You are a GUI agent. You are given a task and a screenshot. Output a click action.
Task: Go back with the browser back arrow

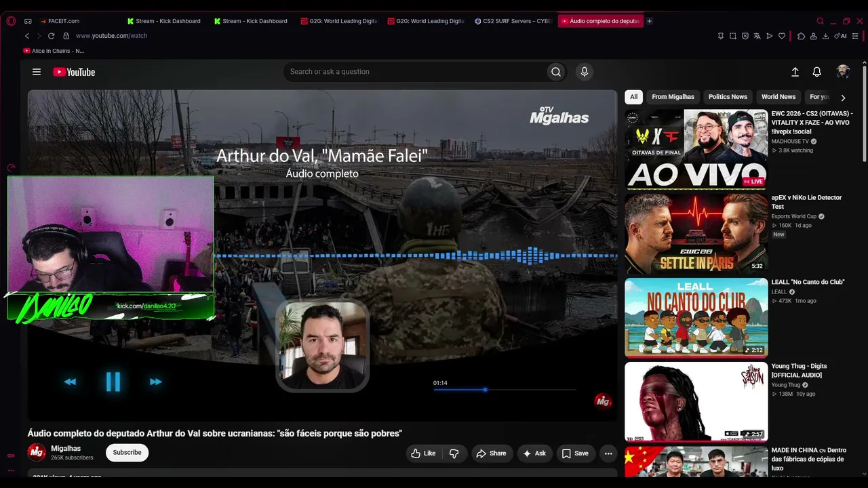click(27, 36)
